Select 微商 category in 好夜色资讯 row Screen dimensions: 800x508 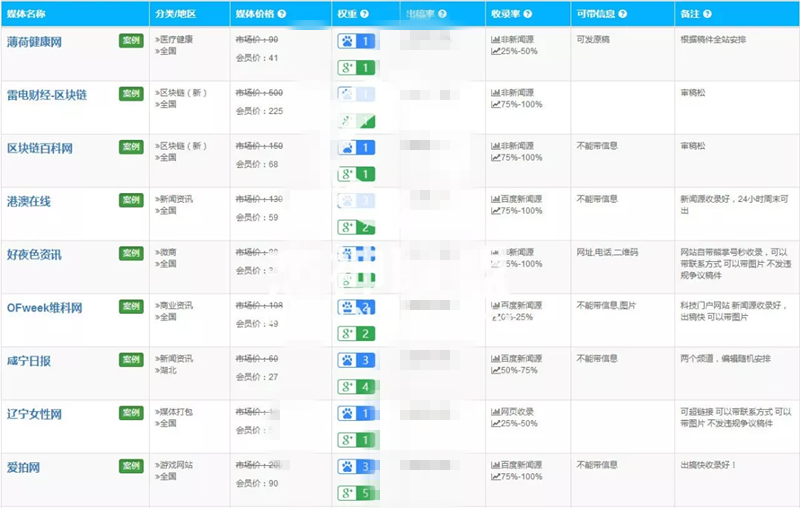pyautogui.click(x=168, y=252)
